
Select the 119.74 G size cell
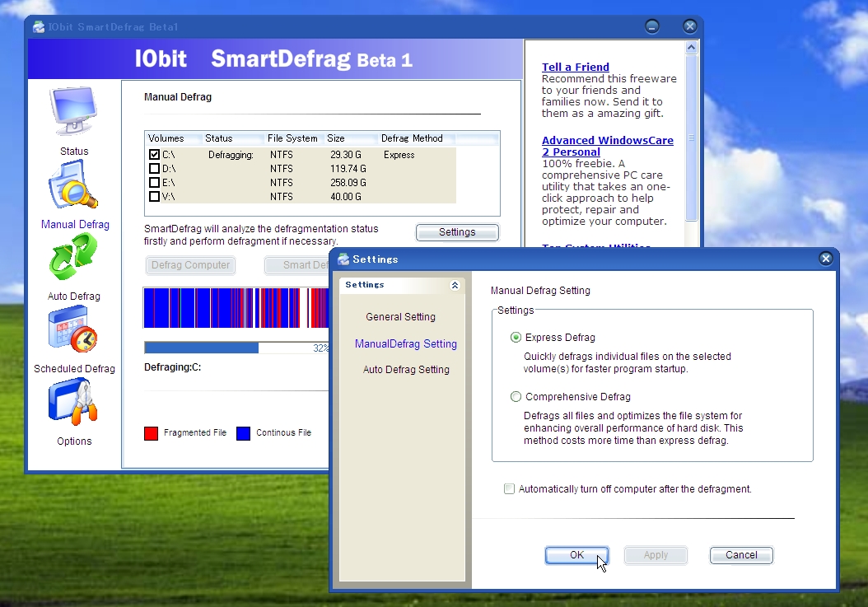click(x=348, y=169)
